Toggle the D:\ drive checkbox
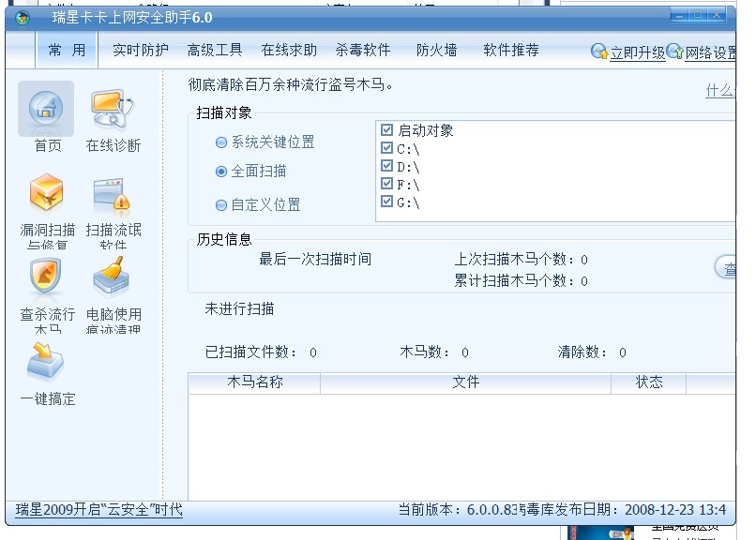The height and width of the screenshot is (540, 756). coord(386,165)
